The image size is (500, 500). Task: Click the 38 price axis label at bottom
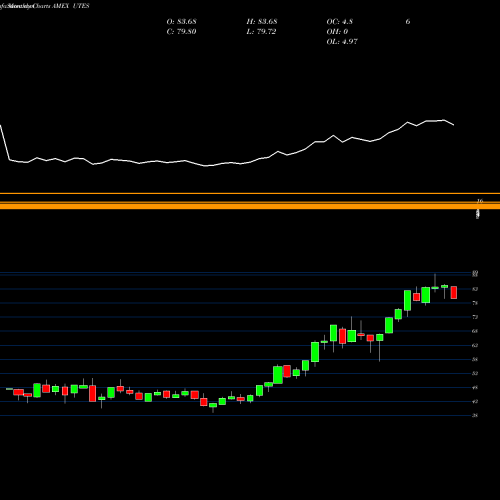click(475, 416)
